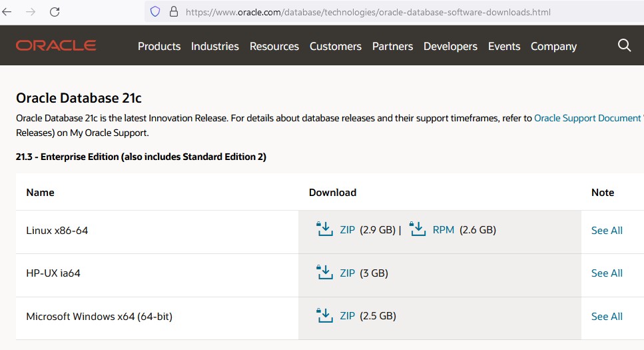Click the 21.3 - Enterprise Edition subheading
The image size is (644, 350).
pyautogui.click(x=141, y=157)
